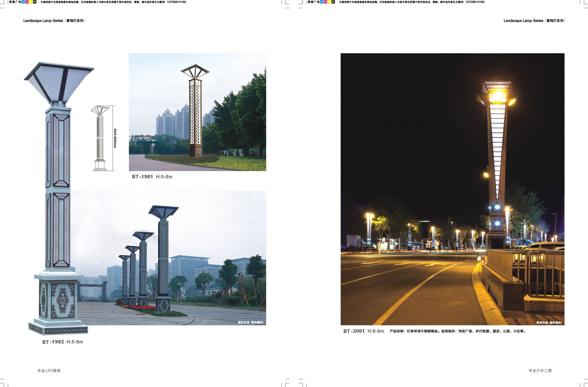The height and width of the screenshot is (387, 588).
Task: Click the BT-2001 night street photo
Action: click(452, 189)
